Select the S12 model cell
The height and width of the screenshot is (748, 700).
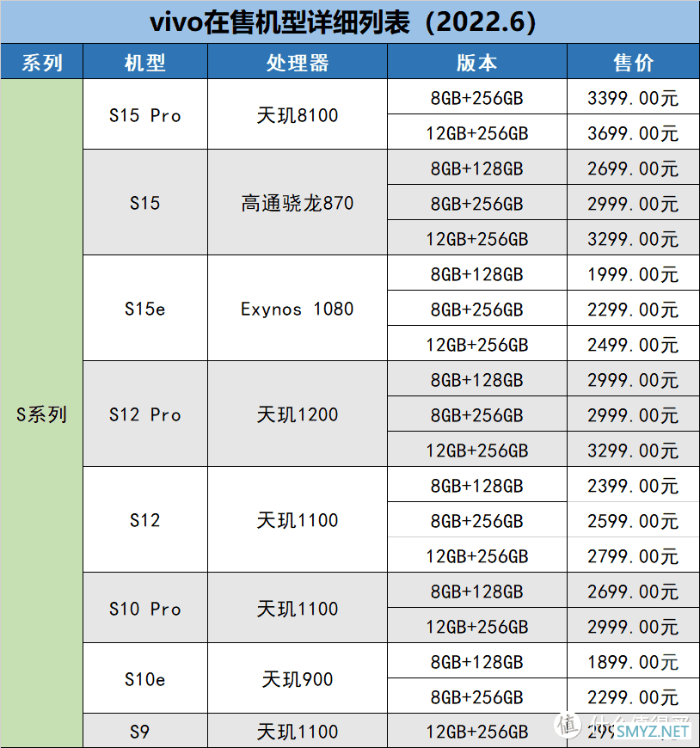[x=145, y=519]
